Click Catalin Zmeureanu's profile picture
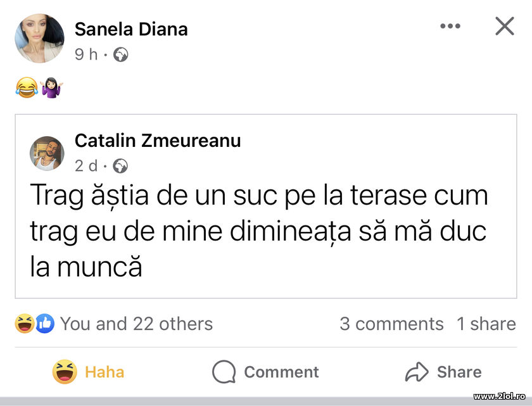This screenshot has height=406, width=532. coord(46,153)
